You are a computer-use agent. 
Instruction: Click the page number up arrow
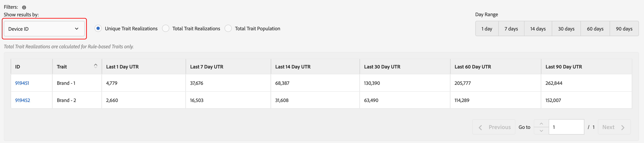[541, 124]
